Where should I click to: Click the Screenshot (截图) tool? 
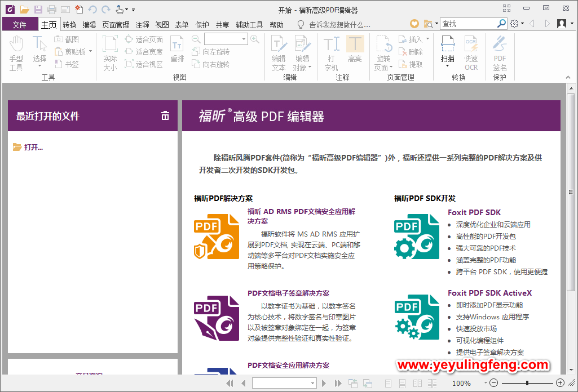point(67,39)
